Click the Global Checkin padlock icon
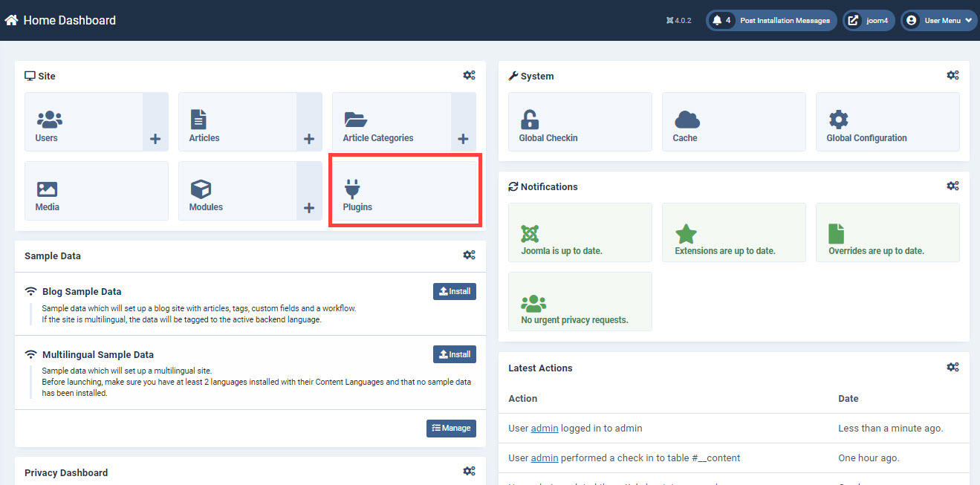The width and height of the screenshot is (980, 485). click(530, 120)
